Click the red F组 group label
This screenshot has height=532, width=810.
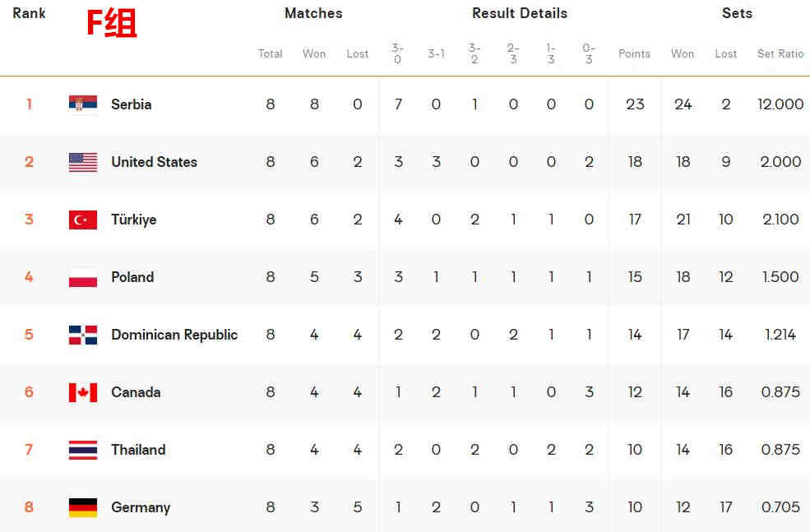click(x=112, y=24)
